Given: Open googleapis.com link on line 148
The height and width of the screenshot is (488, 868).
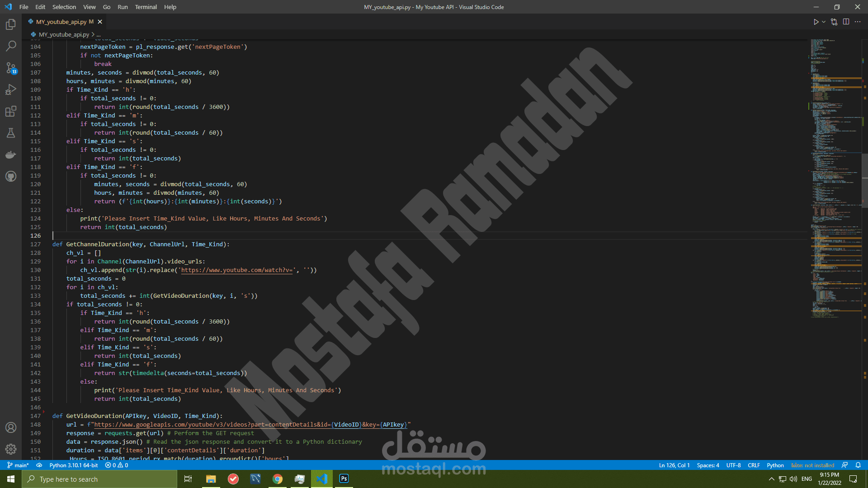Looking at the screenshot, I should coord(250,424).
